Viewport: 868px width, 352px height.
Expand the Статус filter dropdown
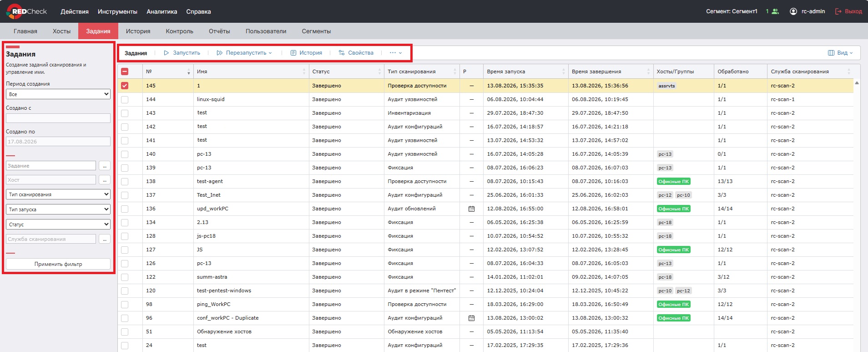58,224
